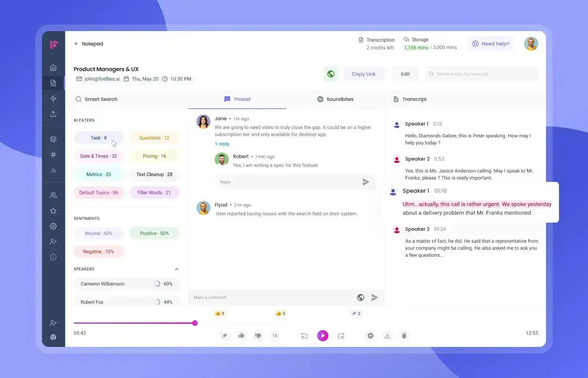Toggle the Pricing · 16 filter chip
The image size is (588, 378).
pos(154,156)
